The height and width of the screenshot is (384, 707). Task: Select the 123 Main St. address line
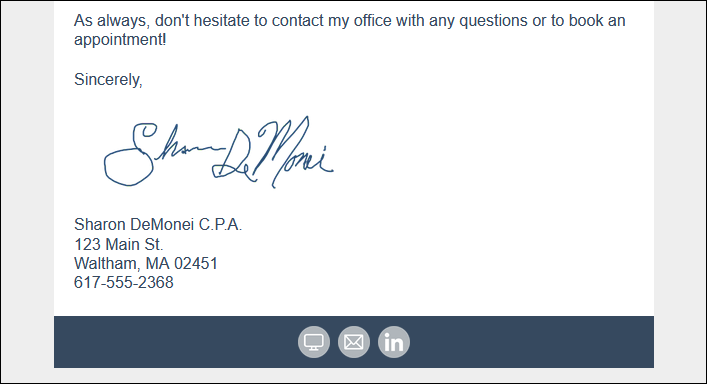click(119, 244)
